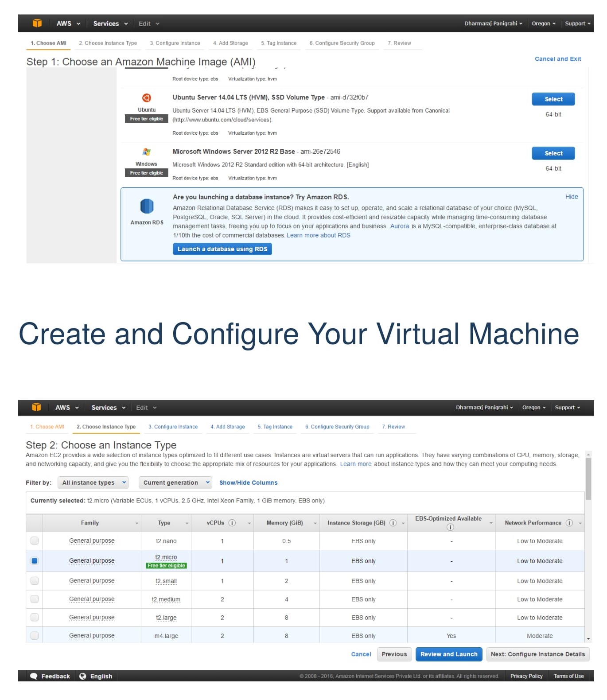
Task: Open the Current generation filter dropdown
Action: point(175,482)
